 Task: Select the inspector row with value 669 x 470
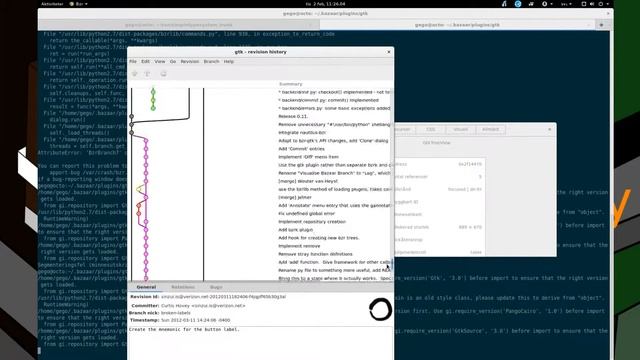(439, 227)
